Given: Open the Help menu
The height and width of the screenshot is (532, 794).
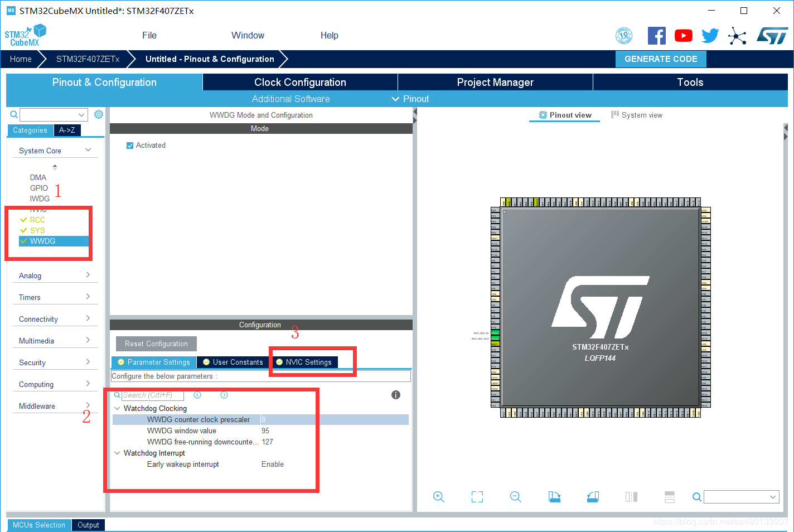Looking at the screenshot, I should pyautogui.click(x=330, y=35).
